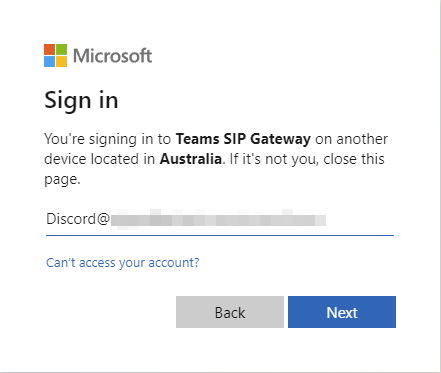Click the yellow square of the Microsoft logo
Image resolution: width=441 pixels, height=373 pixels.
pyautogui.click(x=61, y=61)
